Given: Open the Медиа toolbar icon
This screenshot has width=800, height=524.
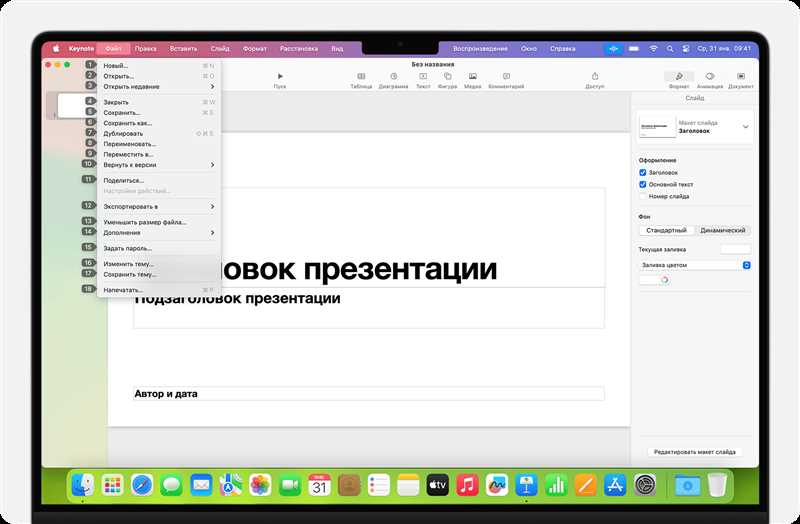Looking at the screenshot, I should pyautogui.click(x=472, y=77).
